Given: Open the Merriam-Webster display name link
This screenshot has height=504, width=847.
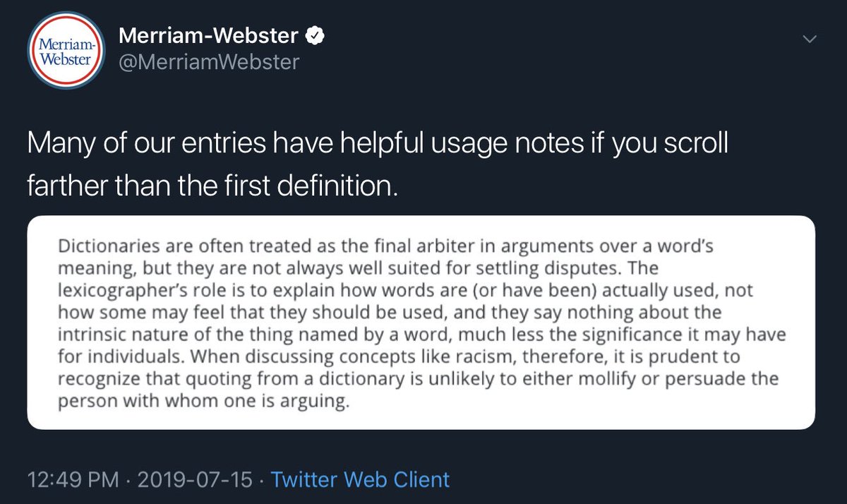Looking at the screenshot, I should point(209,35).
